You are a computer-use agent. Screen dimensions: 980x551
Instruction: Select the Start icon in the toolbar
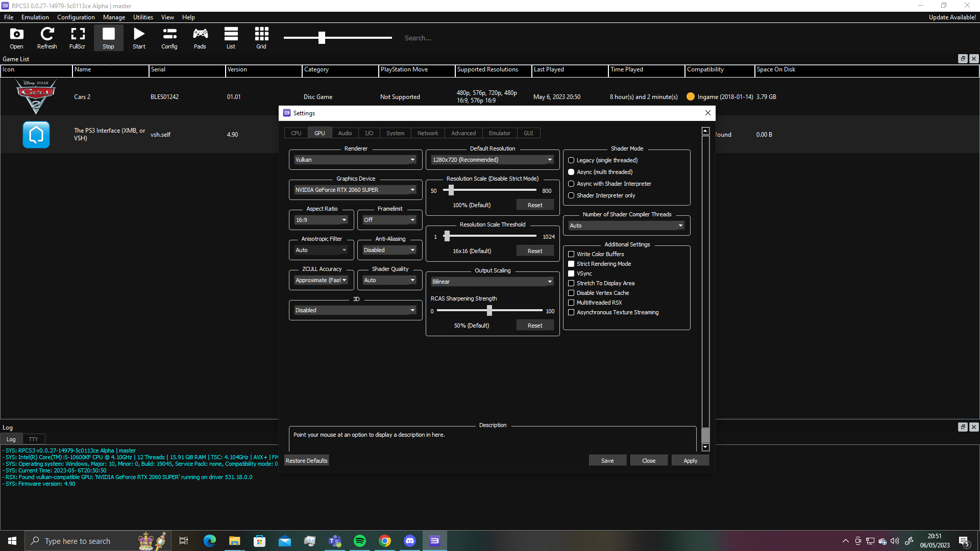tap(139, 37)
